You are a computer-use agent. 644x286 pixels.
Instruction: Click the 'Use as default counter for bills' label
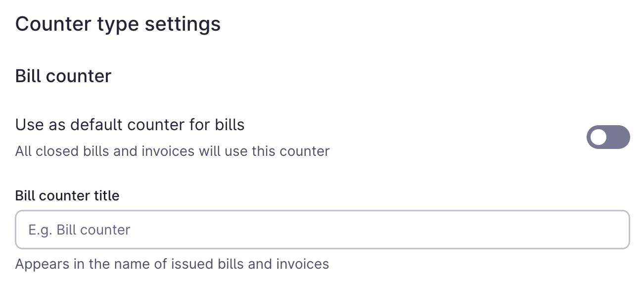click(x=130, y=125)
